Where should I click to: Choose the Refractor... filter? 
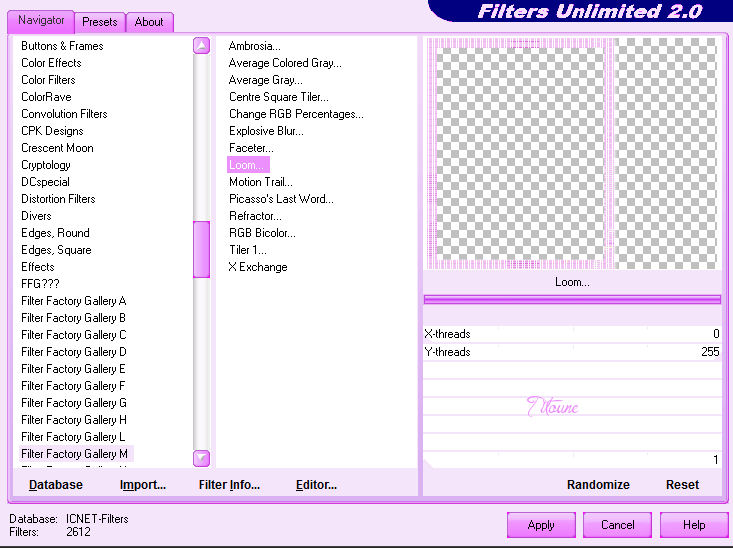[255, 216]
